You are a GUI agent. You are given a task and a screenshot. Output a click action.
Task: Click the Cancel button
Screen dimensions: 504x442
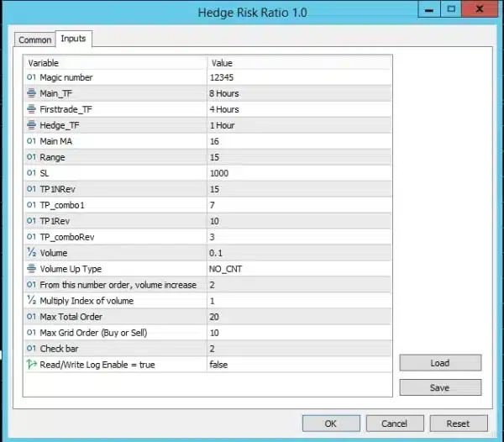point(395,424)
